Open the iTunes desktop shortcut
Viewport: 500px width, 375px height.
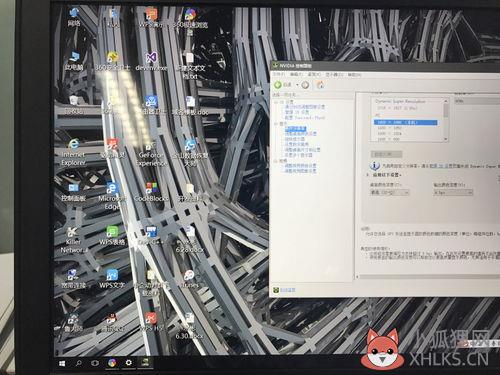point(189,279)
